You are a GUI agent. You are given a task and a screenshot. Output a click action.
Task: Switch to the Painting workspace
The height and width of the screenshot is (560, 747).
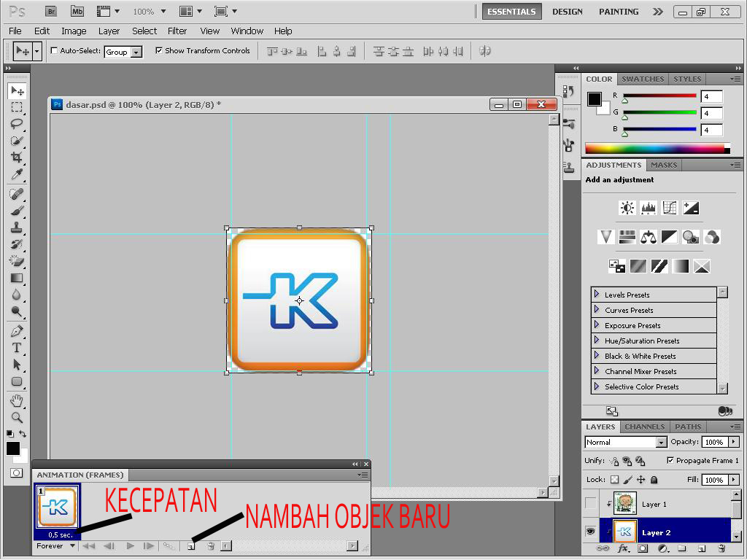(619, 12)
